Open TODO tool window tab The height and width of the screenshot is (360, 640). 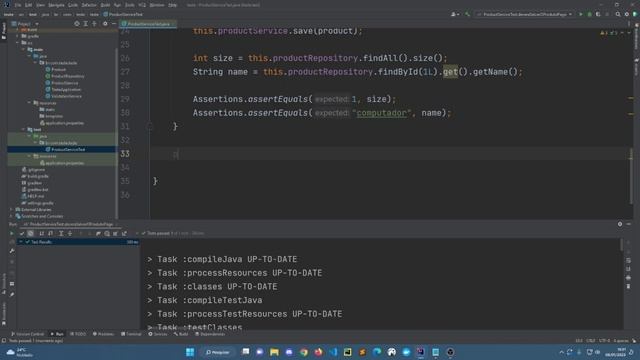(x=78, y=334)
